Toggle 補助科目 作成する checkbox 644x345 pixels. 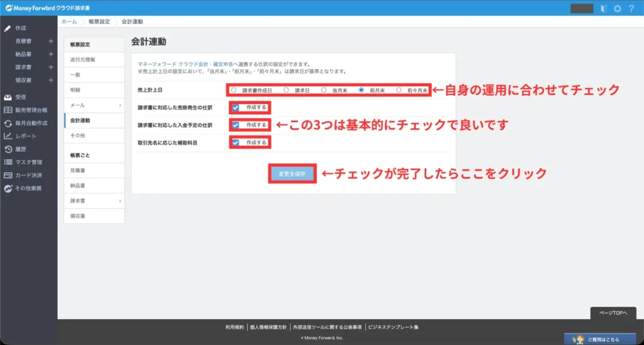pos(235,143)
